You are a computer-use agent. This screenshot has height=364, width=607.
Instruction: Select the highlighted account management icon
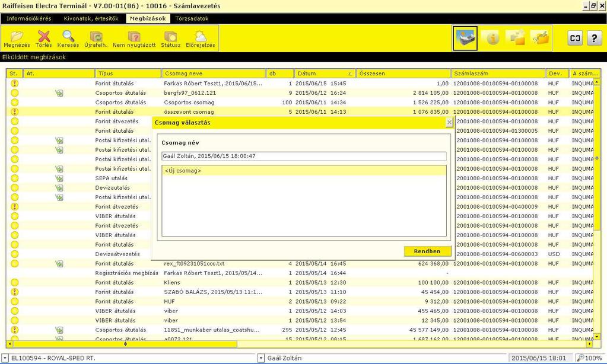[x=465, y=39]
